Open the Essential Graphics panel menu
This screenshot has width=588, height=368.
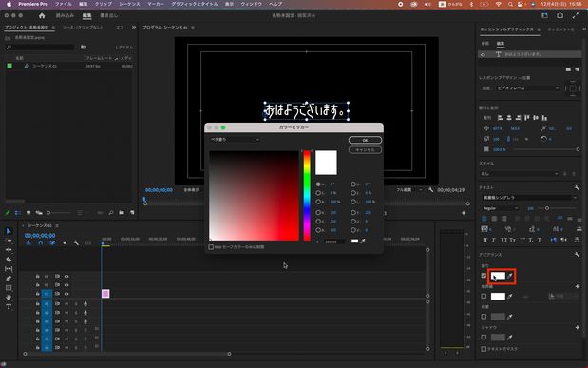[x=539, y=29]
